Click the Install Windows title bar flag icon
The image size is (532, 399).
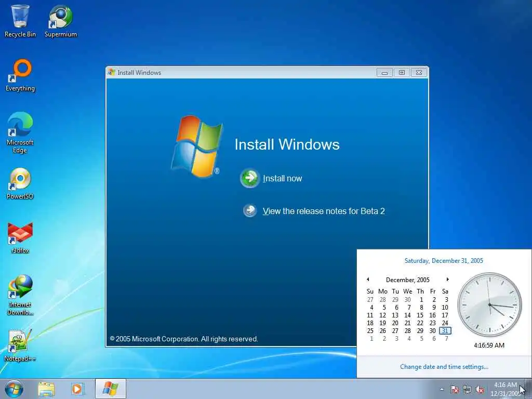point(111,72)
